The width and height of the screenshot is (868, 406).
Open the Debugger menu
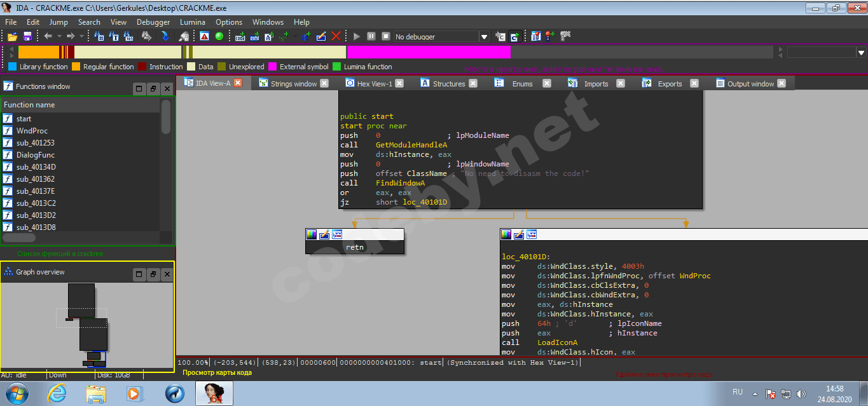click(x=153, y=22)
